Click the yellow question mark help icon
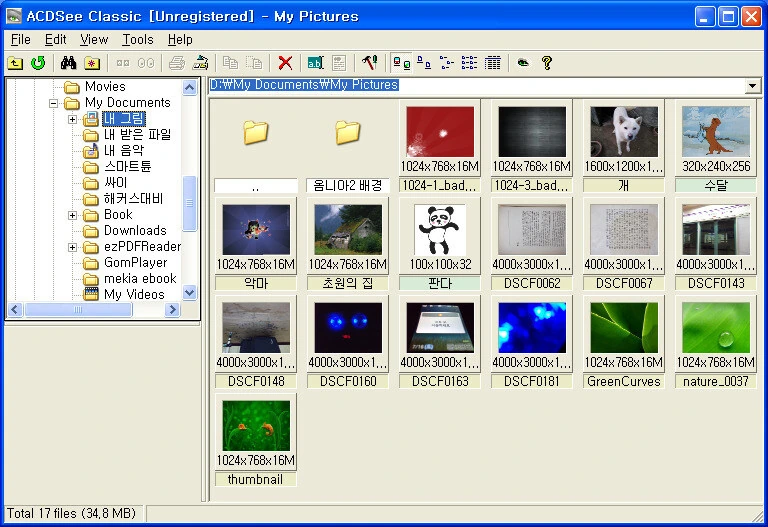This screenshot has width=768, height=527. [x=547, y=63]
